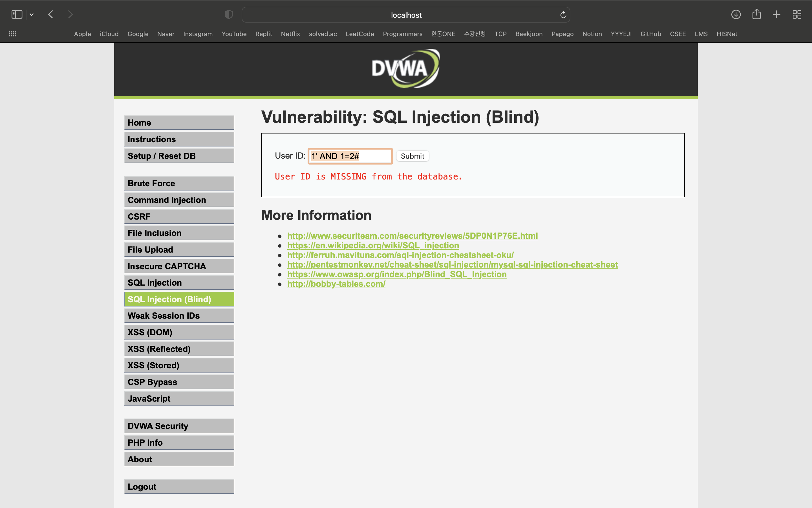Open the YYYEJI bookmark

(x=621, y=34)
